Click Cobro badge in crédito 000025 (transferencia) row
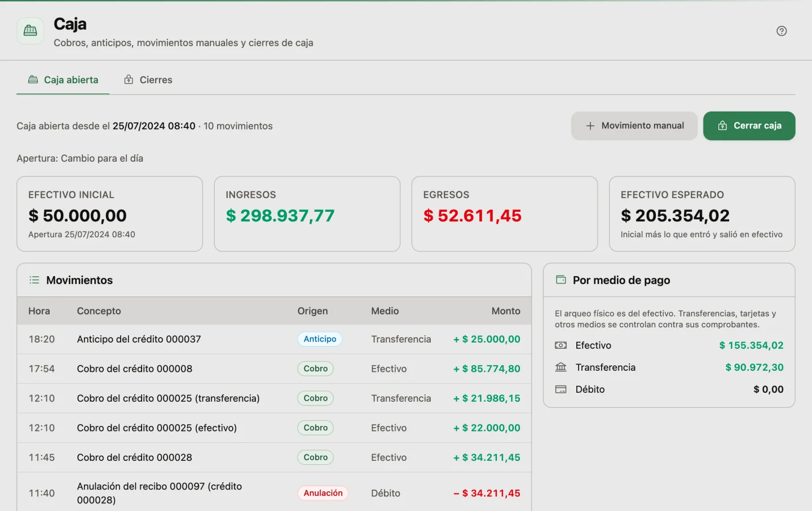 click(316, 398)
